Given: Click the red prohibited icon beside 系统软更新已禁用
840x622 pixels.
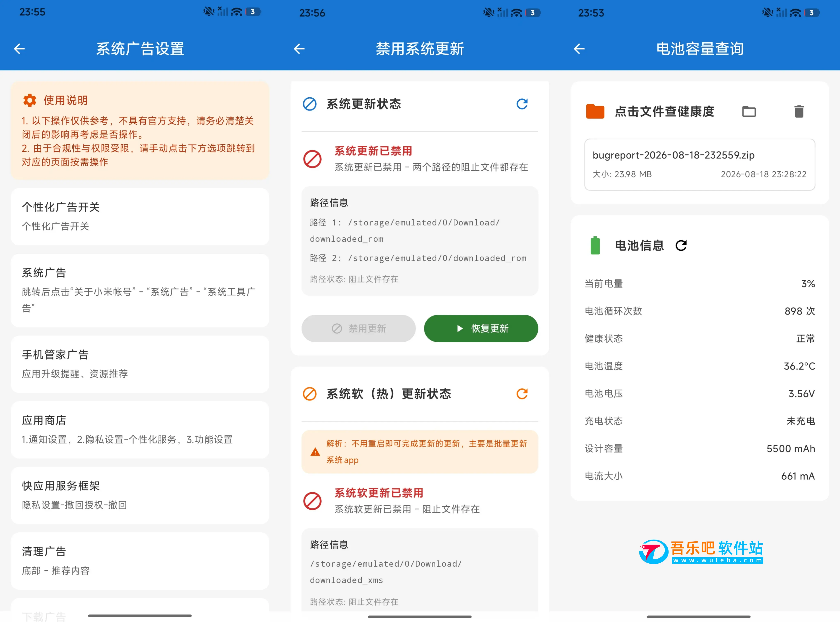Looking at the screenshot, I should 312,501.
